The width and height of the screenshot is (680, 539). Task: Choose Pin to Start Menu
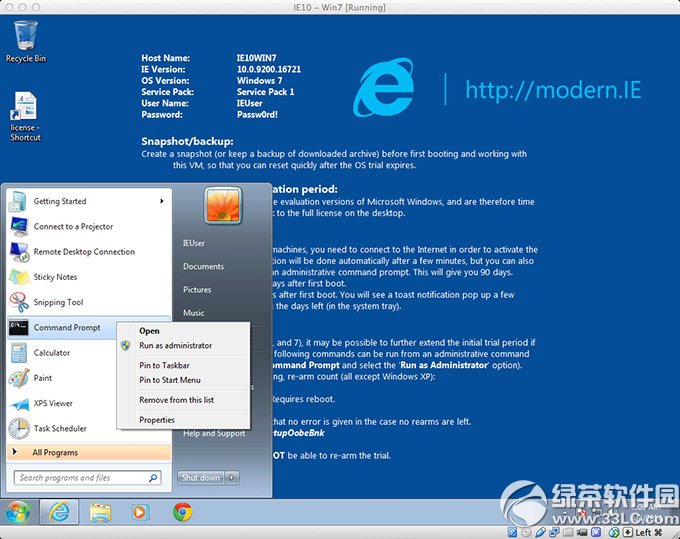coord(183,380)
